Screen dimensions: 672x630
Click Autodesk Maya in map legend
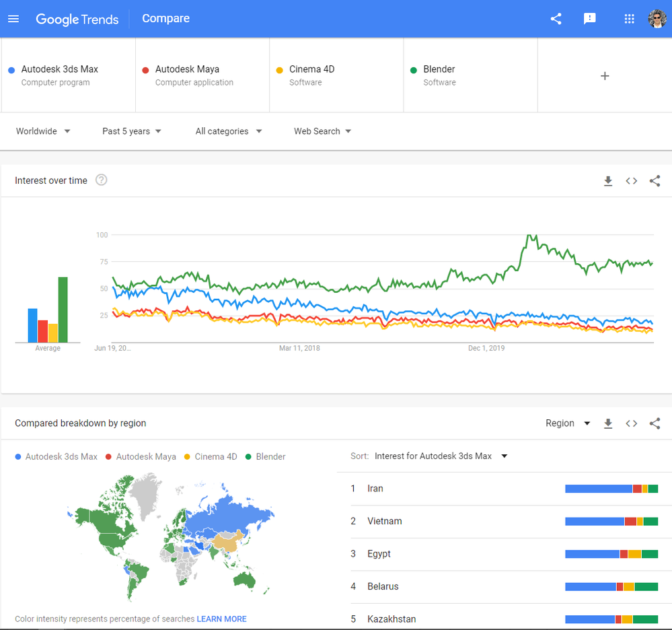click(141, 456)
